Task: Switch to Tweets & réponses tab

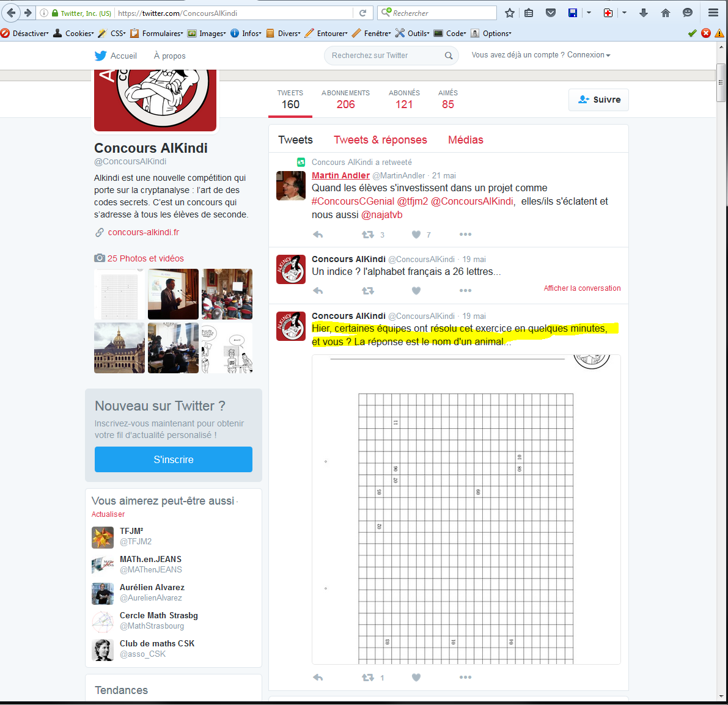Action: (x=380, y=140)
